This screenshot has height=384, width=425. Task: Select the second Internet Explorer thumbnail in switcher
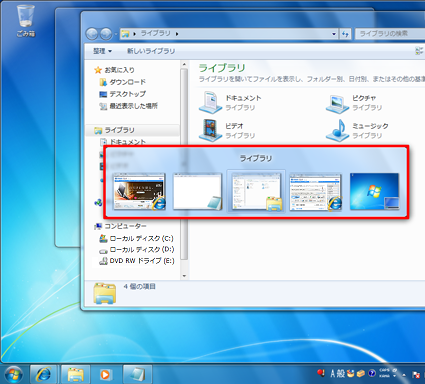(x=315, y=192)
